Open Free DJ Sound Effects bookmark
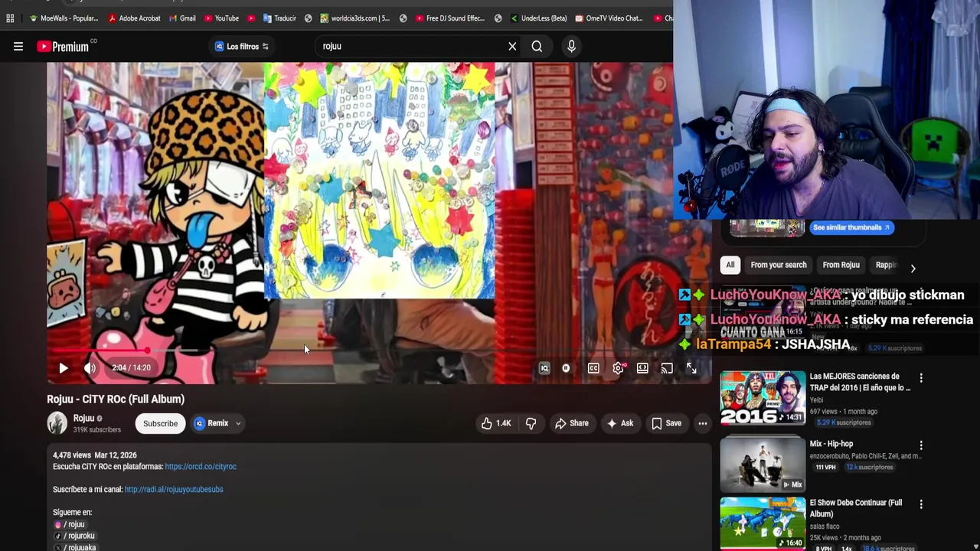980x551 pixels. tap(449, 18)
